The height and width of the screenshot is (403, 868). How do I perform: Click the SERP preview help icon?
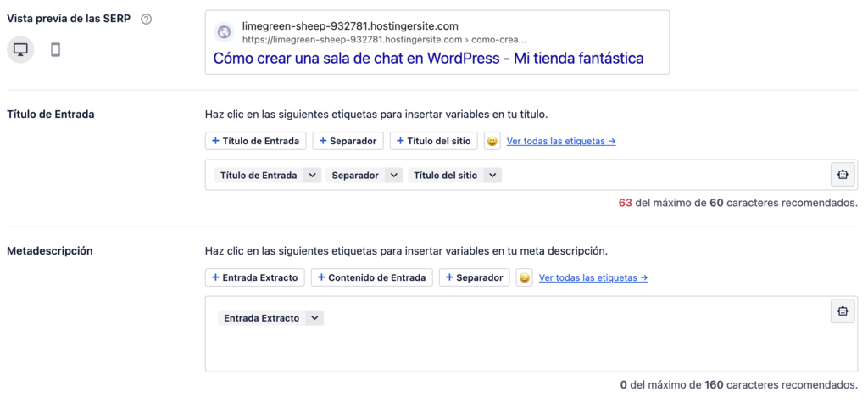[146, 20]
